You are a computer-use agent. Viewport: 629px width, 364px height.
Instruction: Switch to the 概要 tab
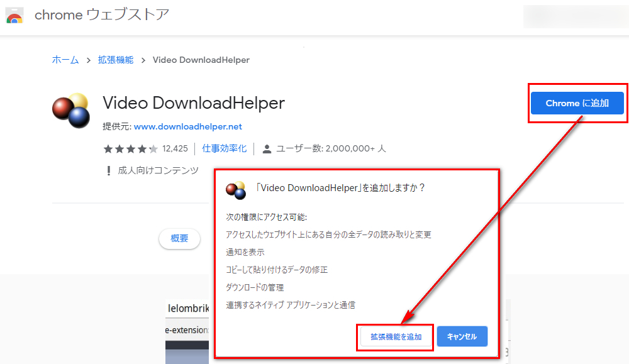179,239
